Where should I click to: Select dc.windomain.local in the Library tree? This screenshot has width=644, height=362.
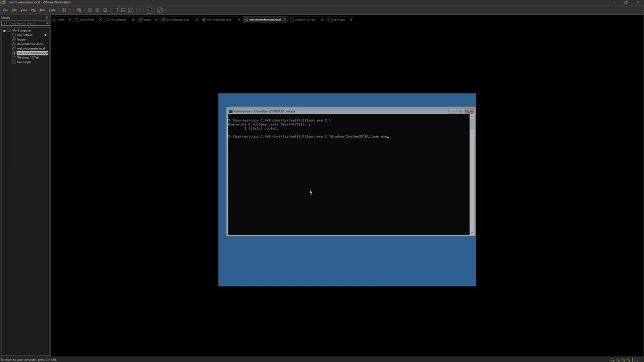(x=30, y=44)
